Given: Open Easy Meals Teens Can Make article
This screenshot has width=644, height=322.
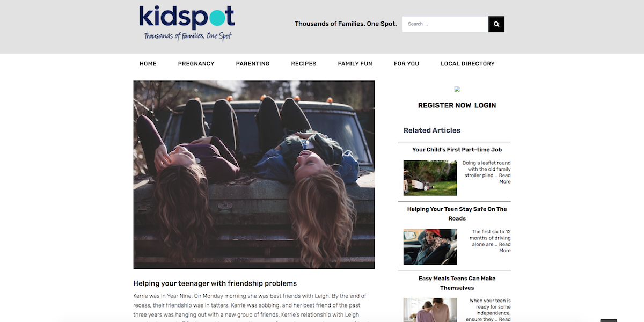Looking at the screenshot, I should (x=457, y=283).
